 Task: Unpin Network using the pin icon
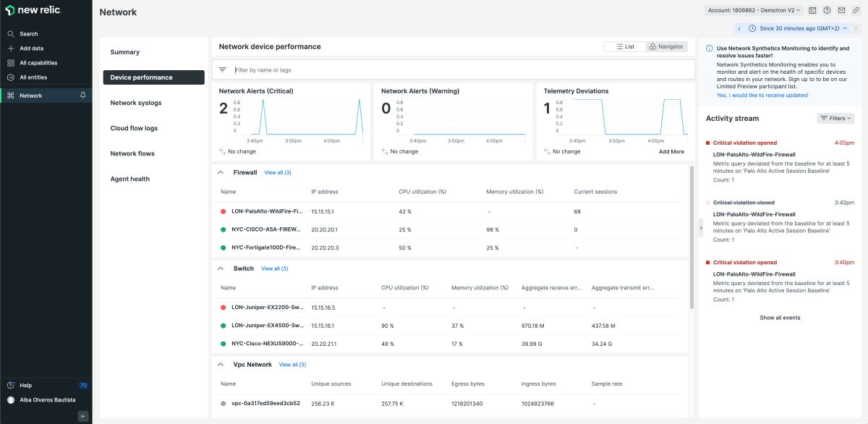(x=82, y=95)
